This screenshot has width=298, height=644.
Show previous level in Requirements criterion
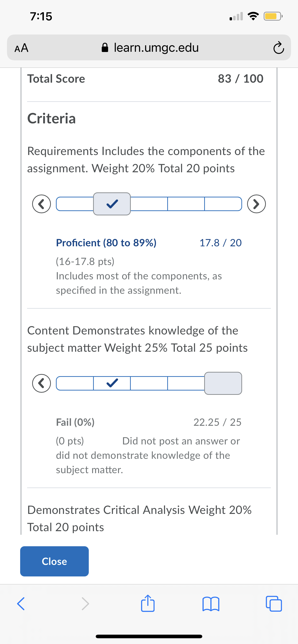pos(42,204)
